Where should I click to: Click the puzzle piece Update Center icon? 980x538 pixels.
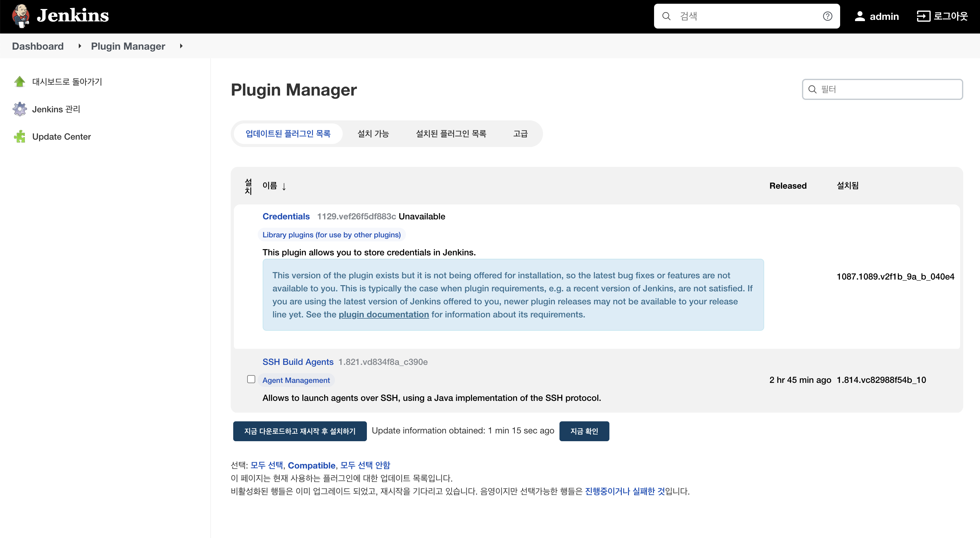pos(20,137)
